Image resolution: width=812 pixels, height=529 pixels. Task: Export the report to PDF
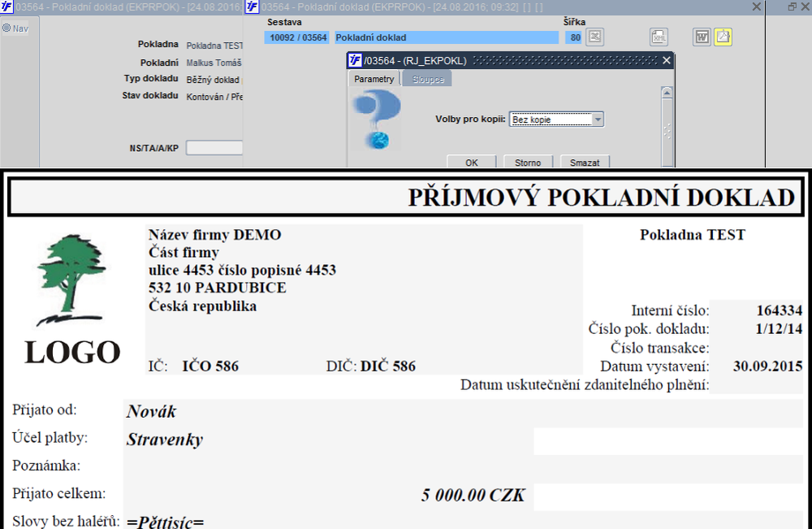pos(723,37)
